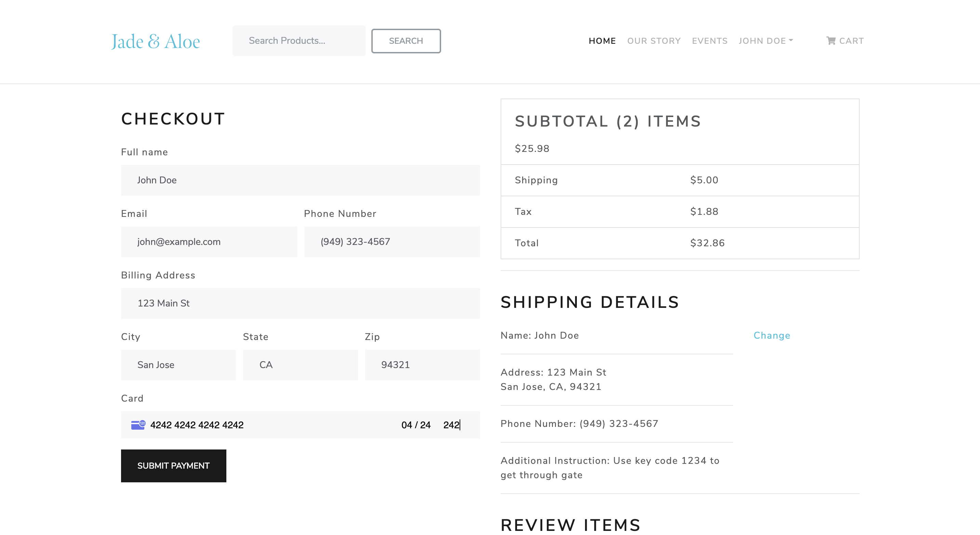Submit the payment
The width and height of the screenshot is (980, 535).
[173, 466]
